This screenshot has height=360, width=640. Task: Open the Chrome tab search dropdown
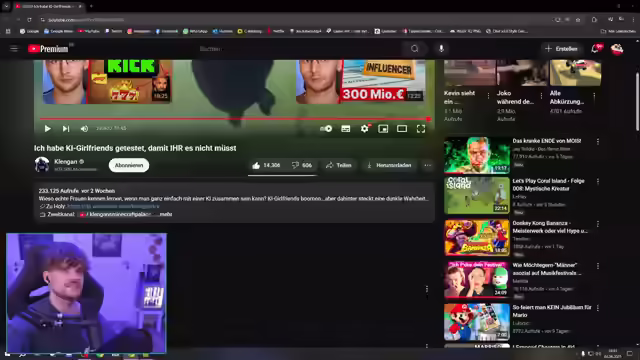(6, 6)
